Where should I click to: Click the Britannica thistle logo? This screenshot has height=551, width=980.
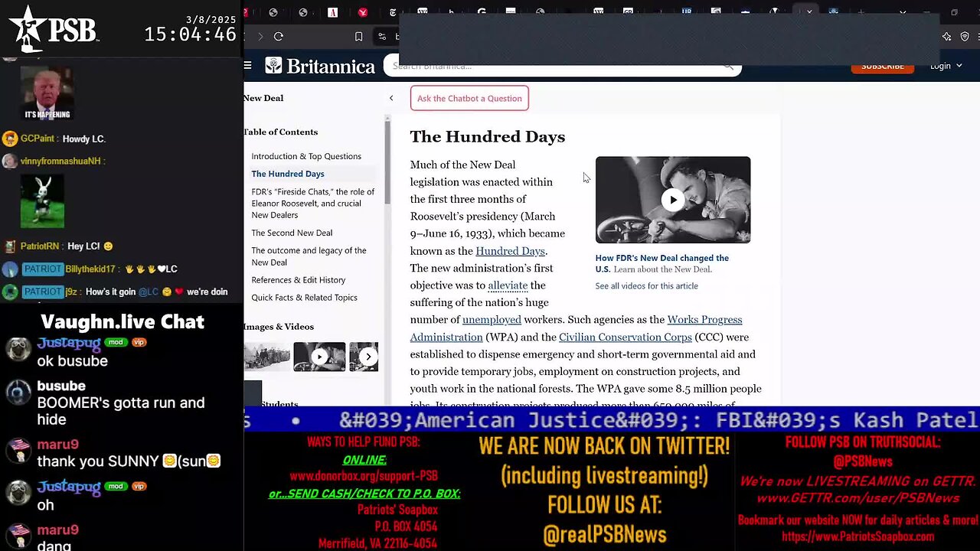[273, 66]
